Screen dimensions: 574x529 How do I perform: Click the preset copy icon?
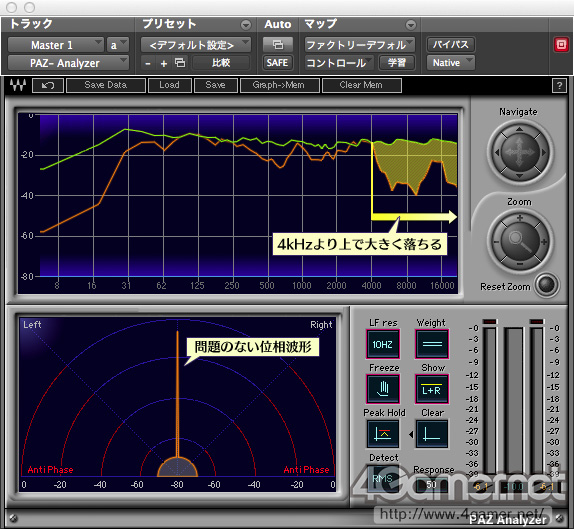[x=180, y=63]
